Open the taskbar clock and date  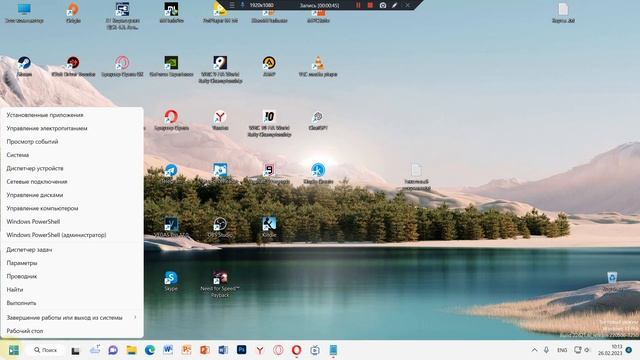coord(610,350)
